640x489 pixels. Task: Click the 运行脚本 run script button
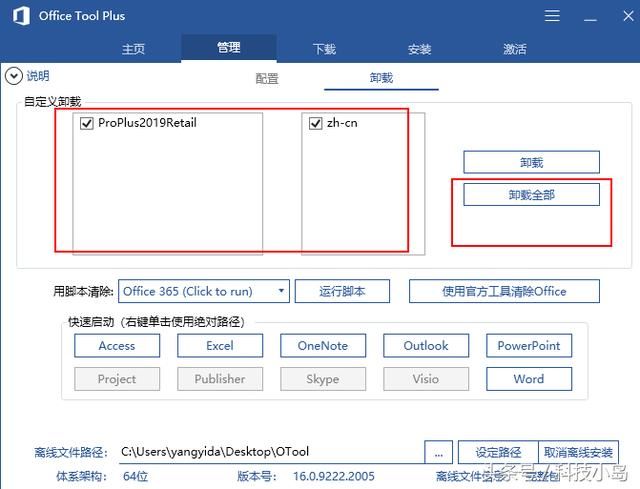[x=342, y=291]
